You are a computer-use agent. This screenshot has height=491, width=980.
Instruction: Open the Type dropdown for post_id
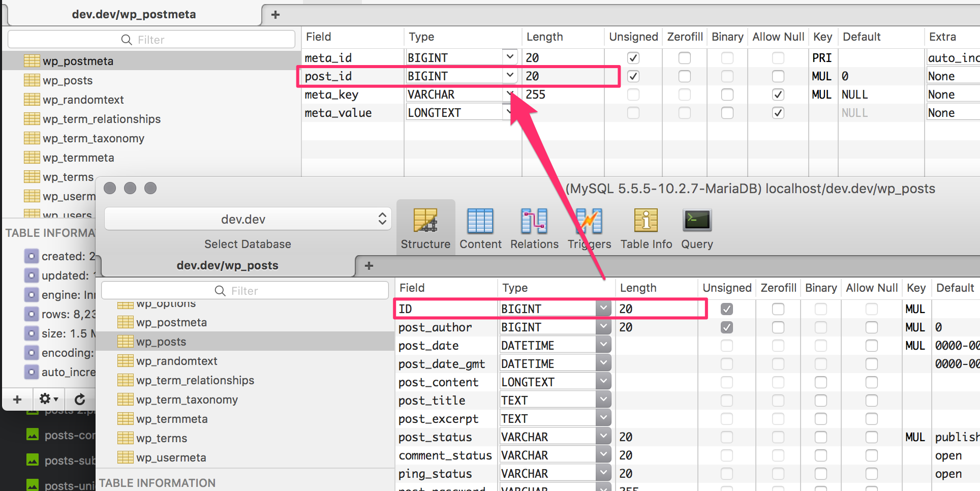[510, 76]
